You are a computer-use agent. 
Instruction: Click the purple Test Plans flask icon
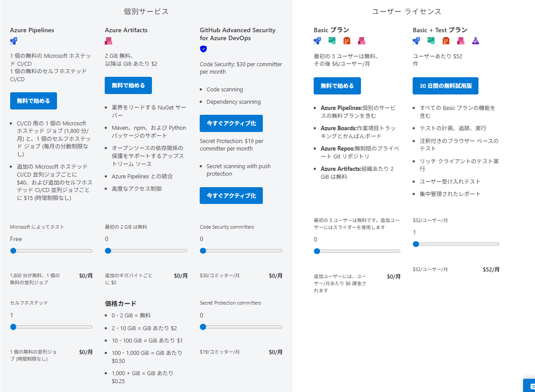pos(475,41)
